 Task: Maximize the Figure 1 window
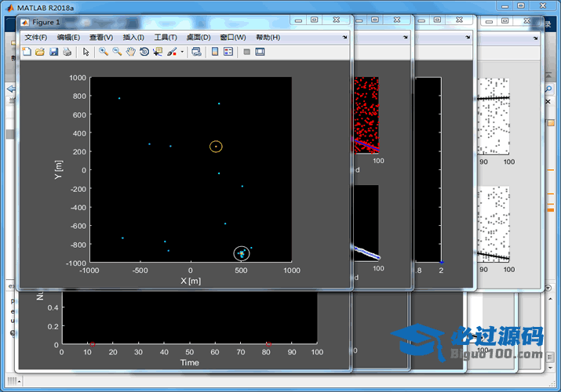coord(314,20)
